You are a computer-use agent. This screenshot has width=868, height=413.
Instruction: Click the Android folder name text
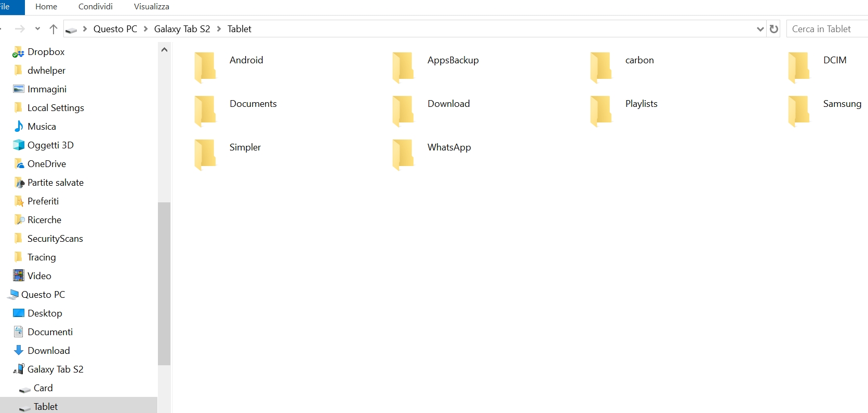point(246,60)
